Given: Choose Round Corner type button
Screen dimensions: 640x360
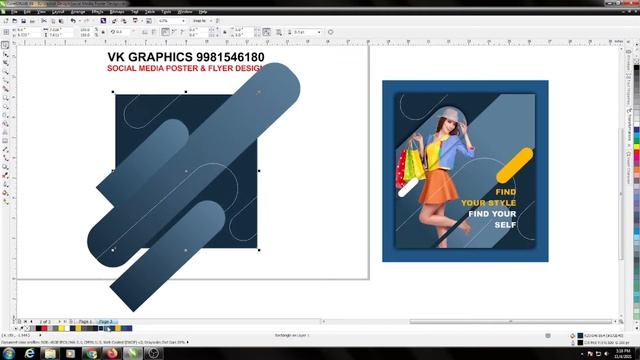Looking at the screenshot, I should (x=165, y=32).
